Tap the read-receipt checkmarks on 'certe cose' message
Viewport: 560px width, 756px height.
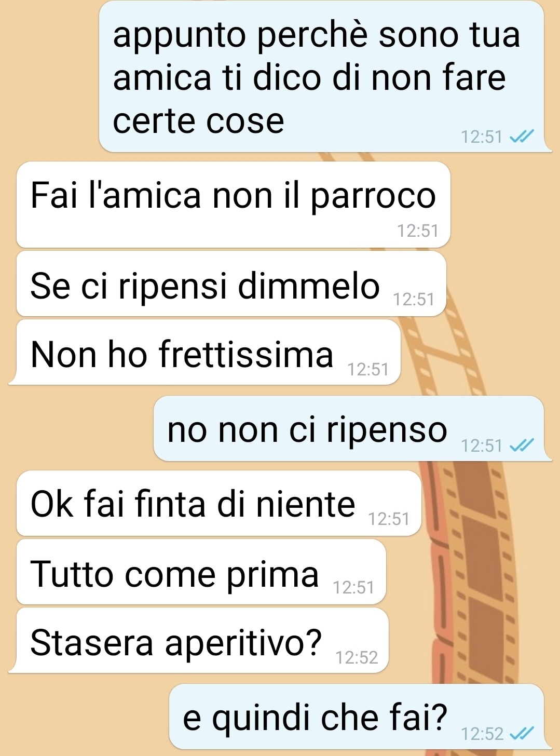coord(521,137)
